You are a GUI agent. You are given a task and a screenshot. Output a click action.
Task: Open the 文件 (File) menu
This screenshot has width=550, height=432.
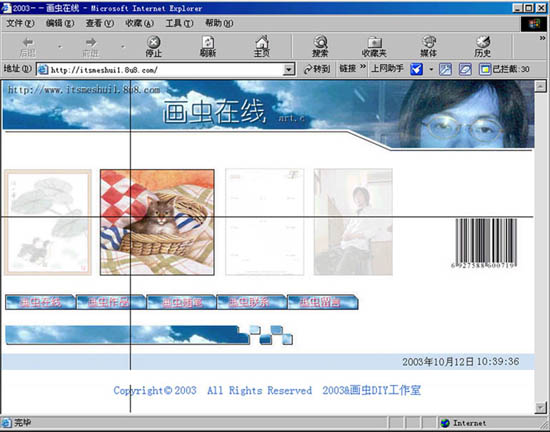[20, 23]
